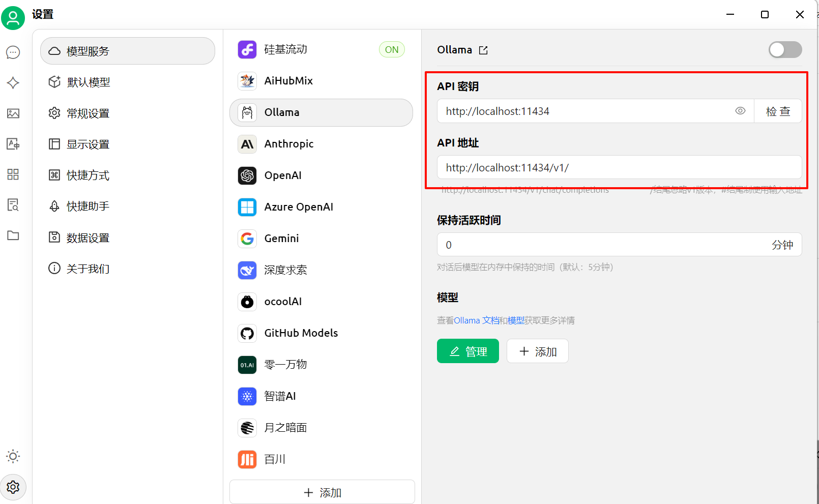Open 快捷助手 settings section
Viewport: 819px width, 504px height.
click(128, 206)
